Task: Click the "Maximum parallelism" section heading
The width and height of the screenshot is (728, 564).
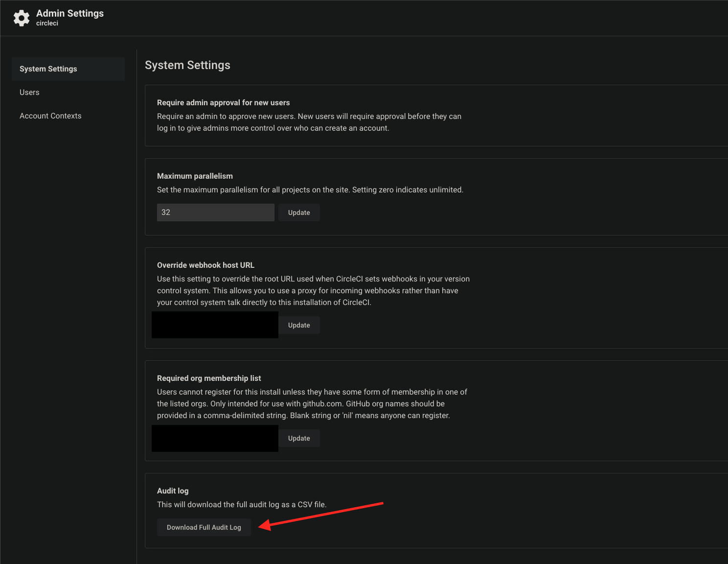Action: (x=195, y=176)
